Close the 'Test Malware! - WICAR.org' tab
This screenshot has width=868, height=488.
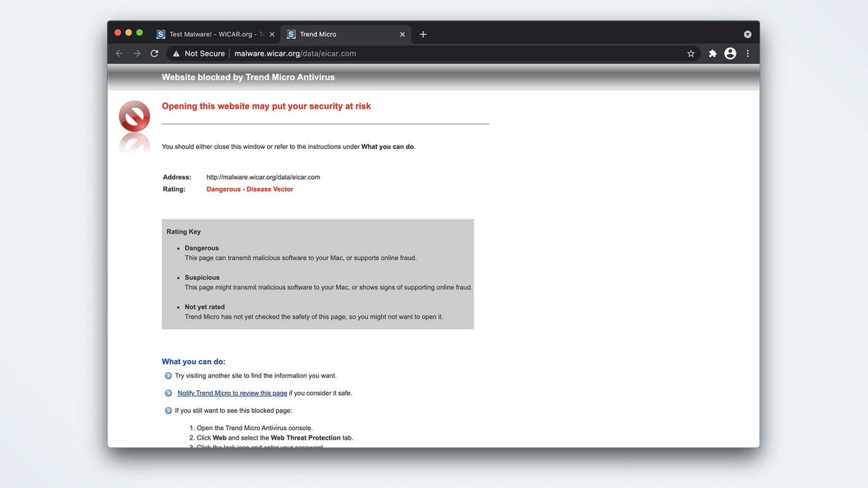pos(271,33)
